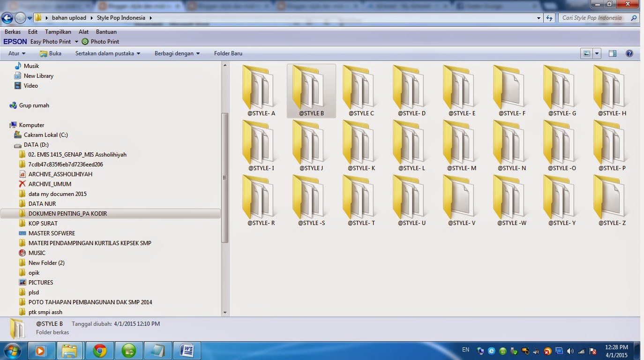Open the Help question mark icon

coord(629,53)
